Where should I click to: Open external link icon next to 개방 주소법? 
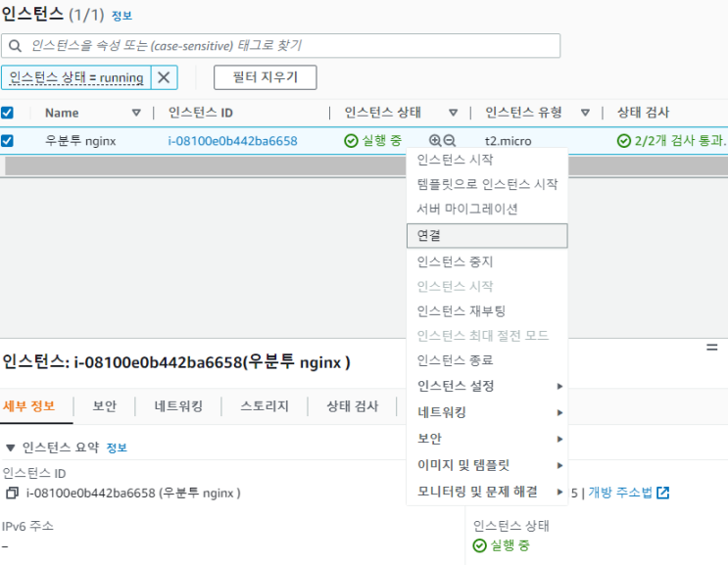[663, 493]
